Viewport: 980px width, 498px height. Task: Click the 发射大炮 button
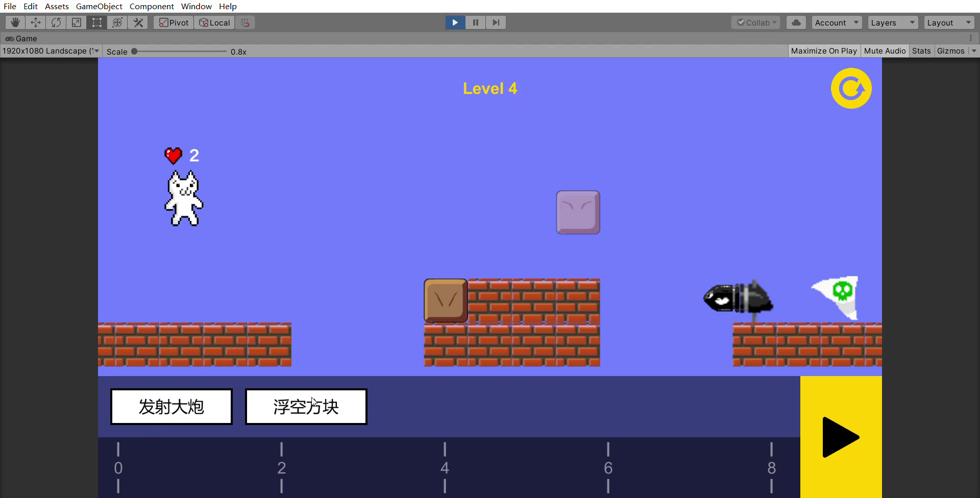pyautogui.click(x=171, y=407)
